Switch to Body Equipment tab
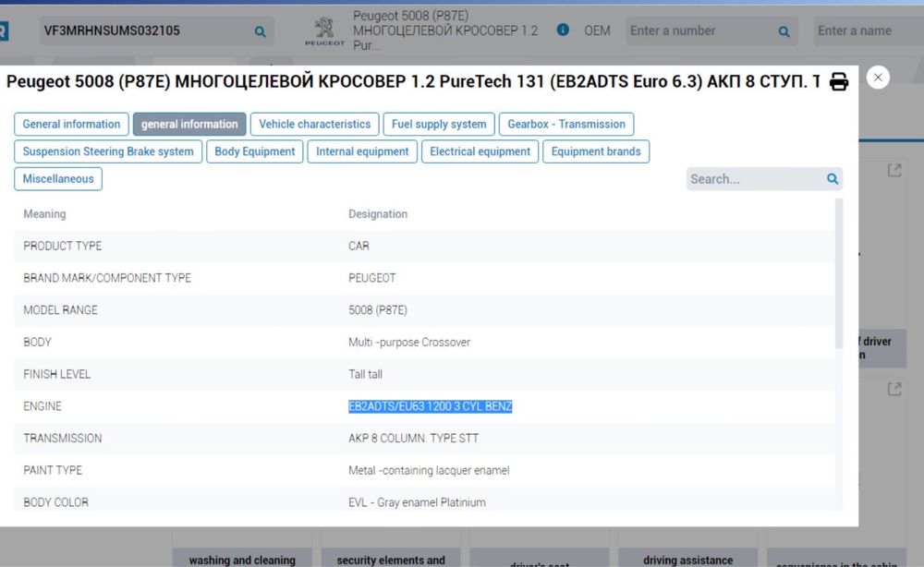Viewport: 924px width, 567px height. click(x=255, y=151)
